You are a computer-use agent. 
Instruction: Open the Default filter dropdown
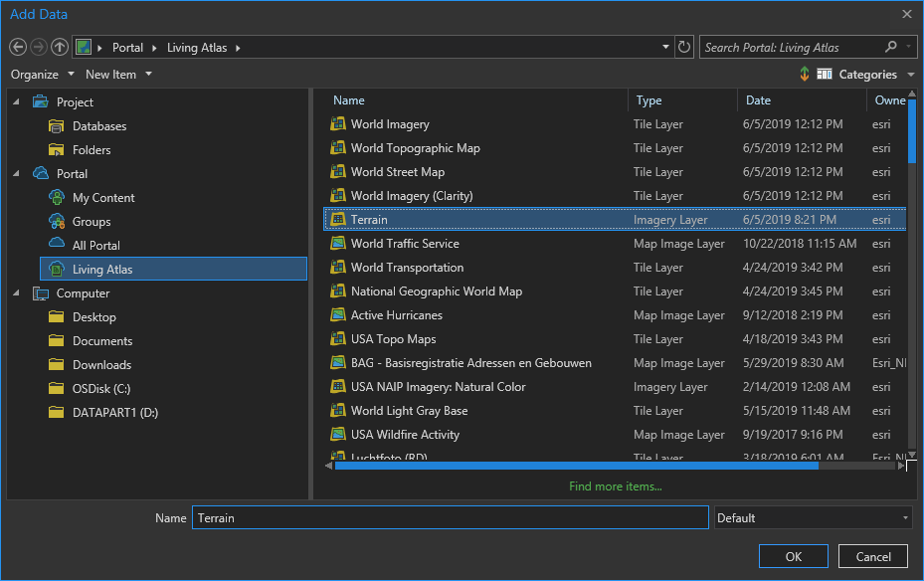pyautogui.click(x=813, y=518)
